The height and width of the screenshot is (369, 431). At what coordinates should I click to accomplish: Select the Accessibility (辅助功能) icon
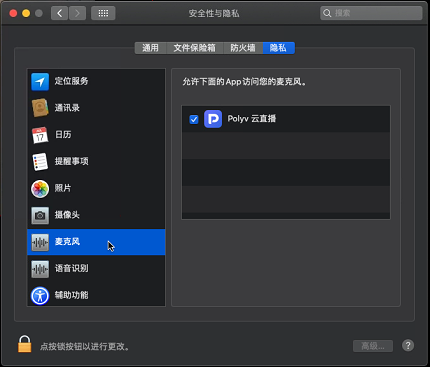coord(40,296)
